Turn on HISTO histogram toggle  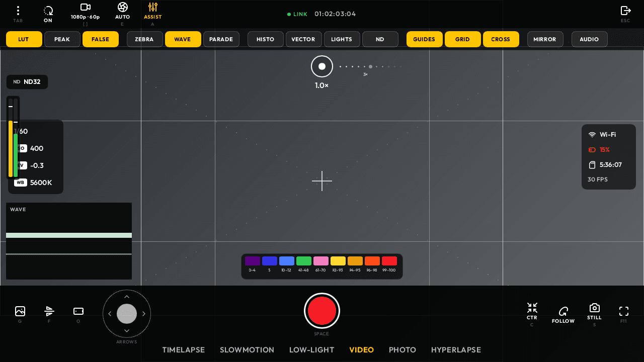coord(266,39)
